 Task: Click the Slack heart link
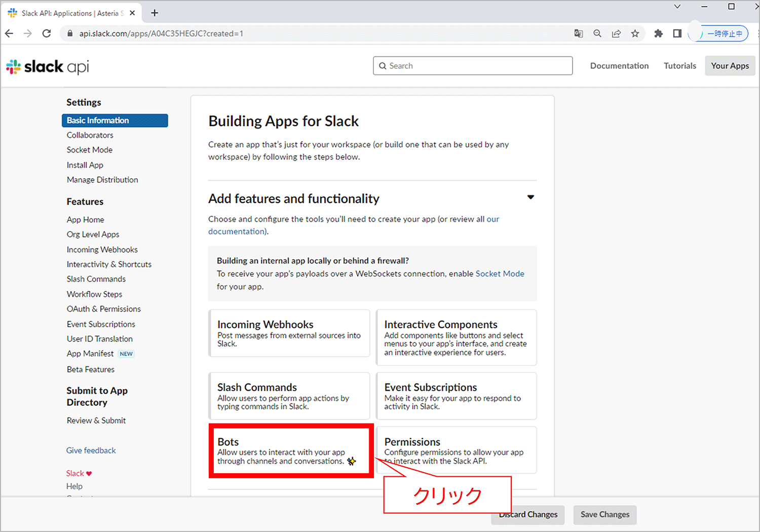tap(79, 473)
